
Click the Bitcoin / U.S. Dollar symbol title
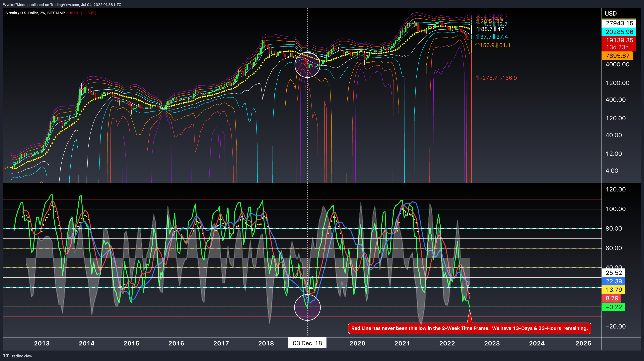(x=35, y=13)
